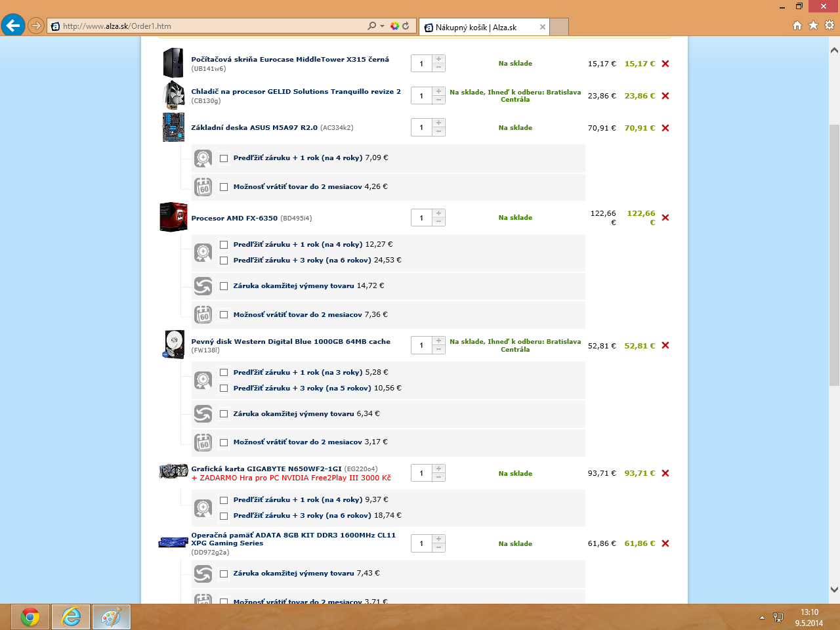Open Paint from the taskbar
This screenshot has width=840, height=630.
tap(112, 617)
